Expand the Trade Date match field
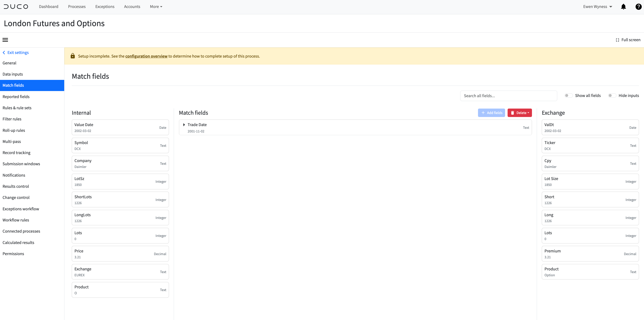Image resolution: width=644 pixels, height=320 pixels. pos(184,125)
